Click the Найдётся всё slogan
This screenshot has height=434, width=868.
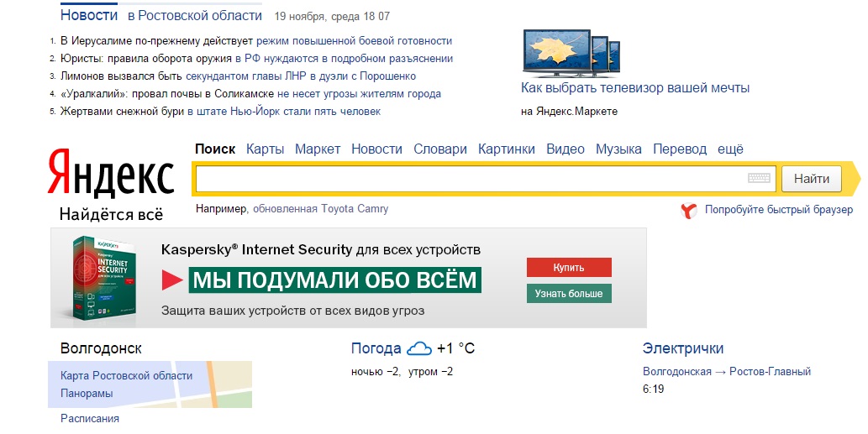[111, 215]
